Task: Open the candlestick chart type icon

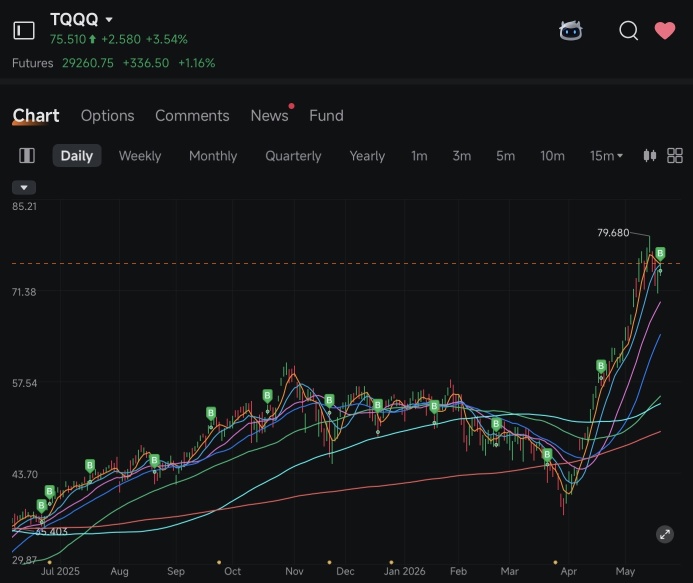Action: tap(650, 156)
